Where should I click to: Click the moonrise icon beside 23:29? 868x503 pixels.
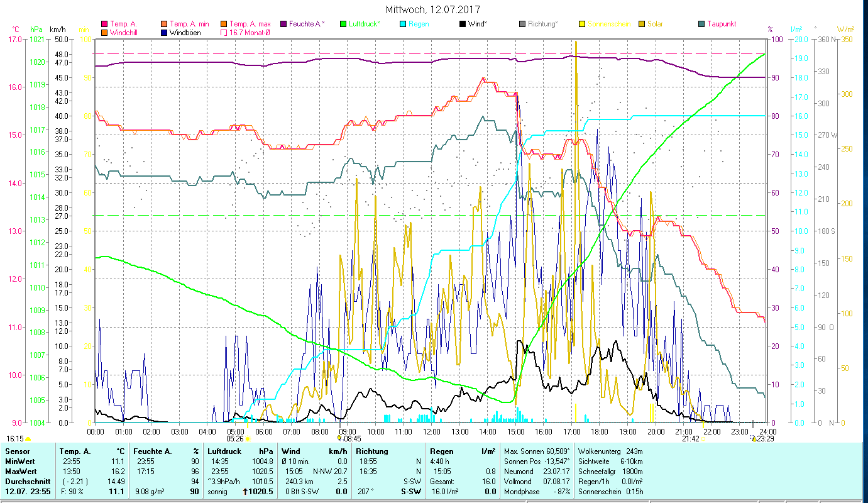click(x=754, y=438)
